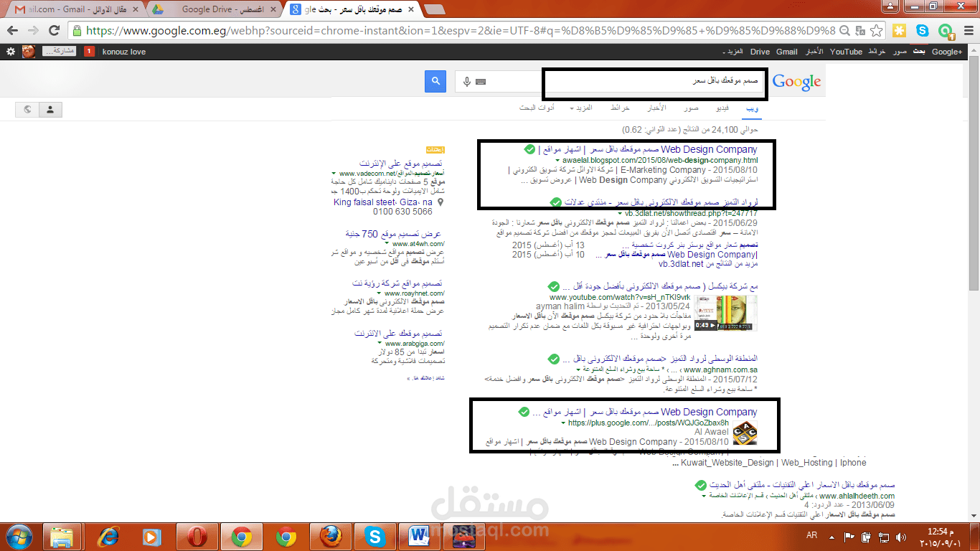Click the green circular extension with badge
Viewport: 980px width, 551px height.
click(946, 31)
